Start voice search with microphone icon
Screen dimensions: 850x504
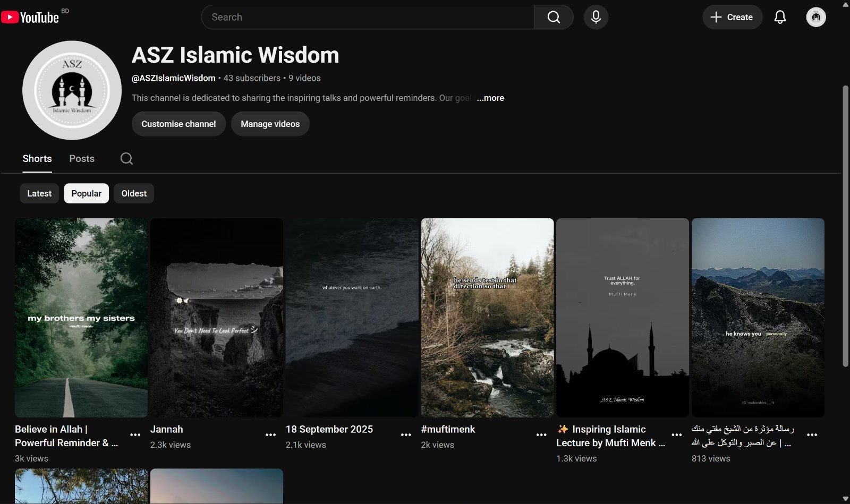[596, 17]
